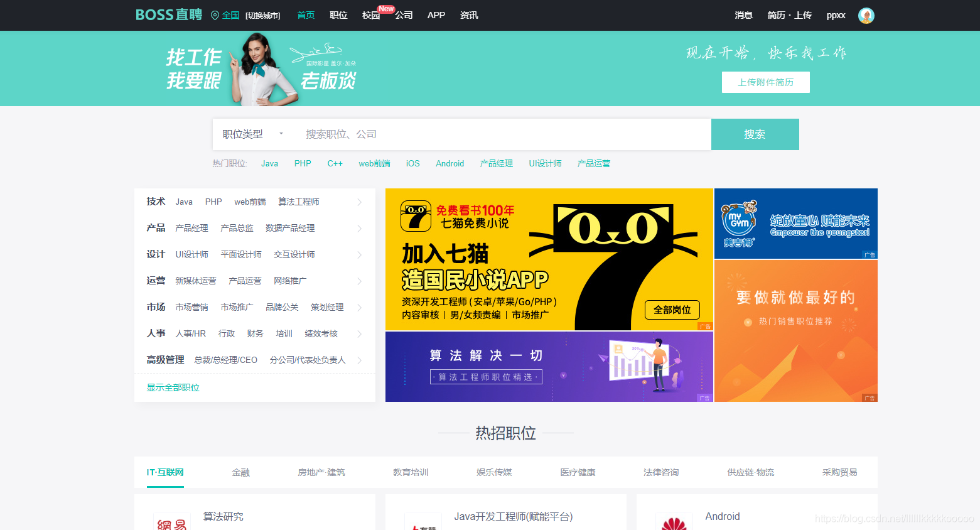Open 公司 in top navigation
Viewport: 980px width, 530px height.
point(404,15)
